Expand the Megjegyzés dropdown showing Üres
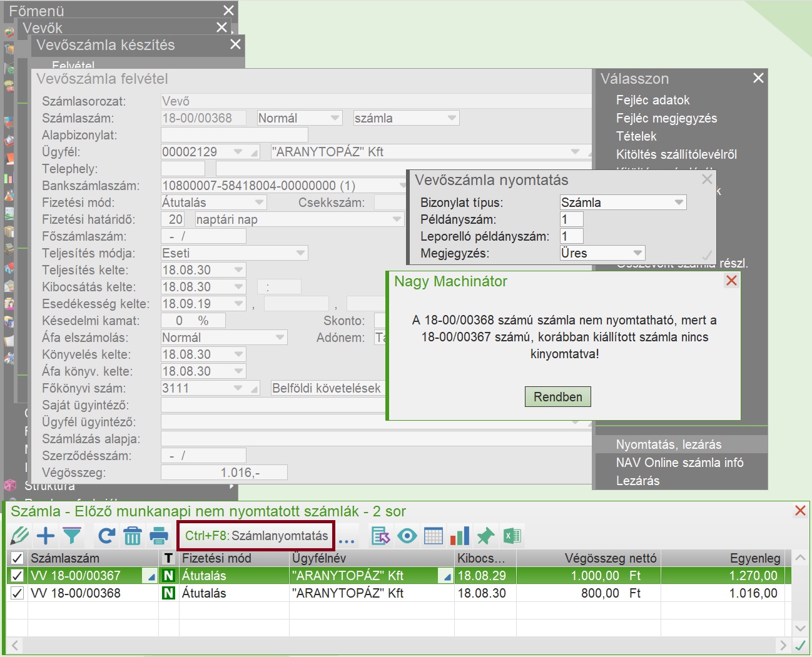The image size is (812, 657). coord(637,253)
